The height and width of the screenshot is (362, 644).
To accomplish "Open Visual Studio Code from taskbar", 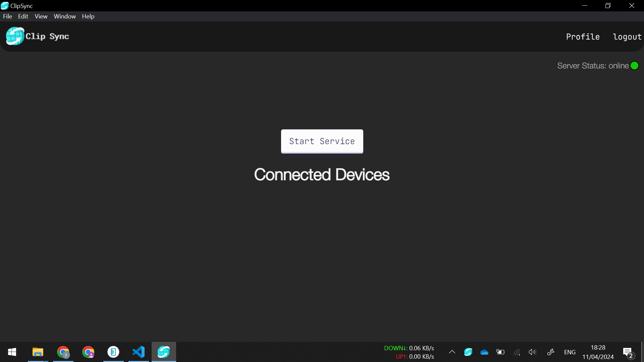I will (139, 352).
